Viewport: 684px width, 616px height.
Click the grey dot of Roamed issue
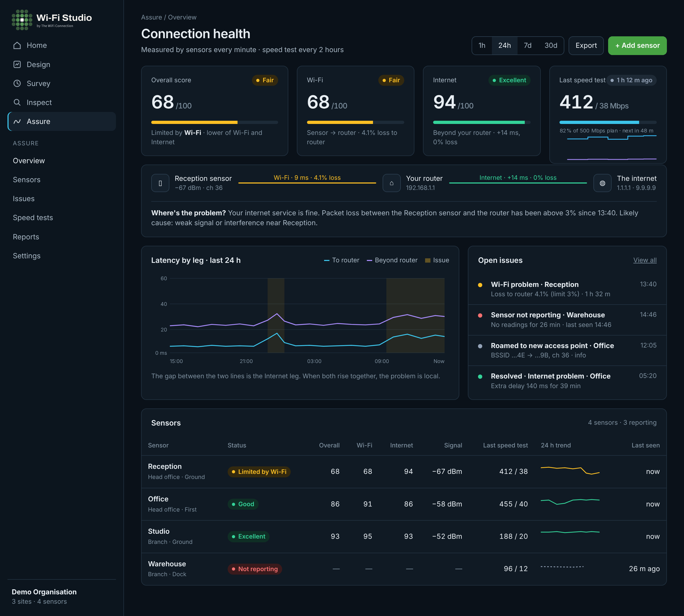coord(480,346)
